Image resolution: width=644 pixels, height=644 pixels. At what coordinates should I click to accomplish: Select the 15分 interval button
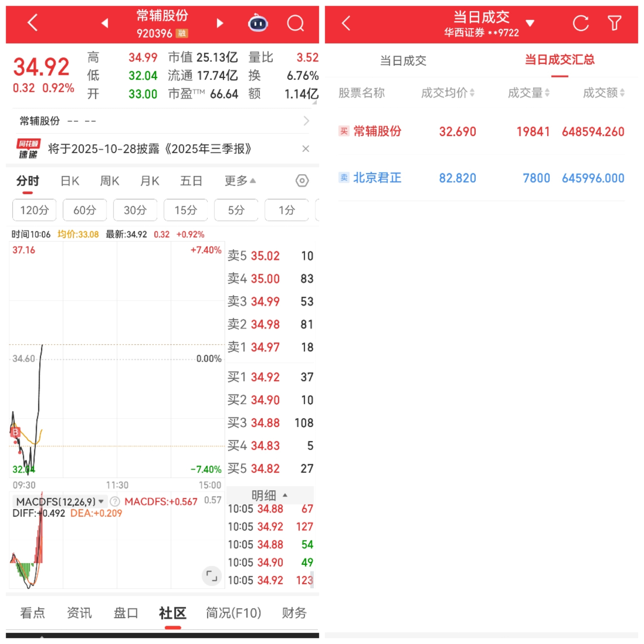(x=186, y=210)
